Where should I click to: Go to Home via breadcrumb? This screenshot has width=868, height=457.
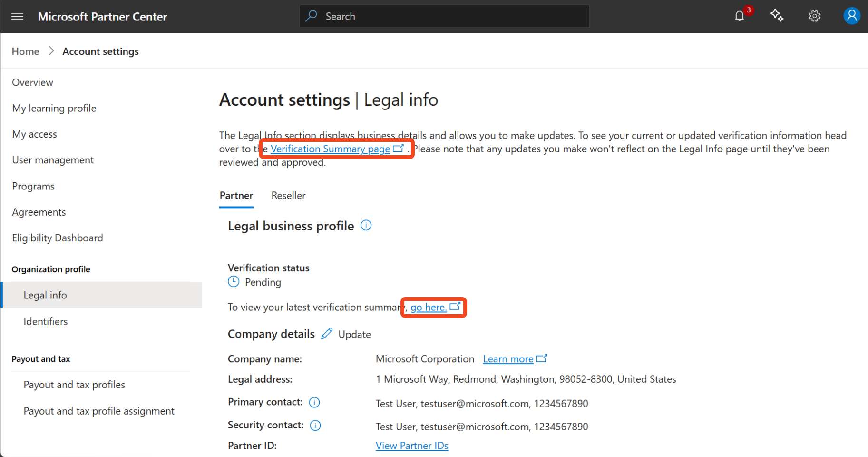point(26,51)
